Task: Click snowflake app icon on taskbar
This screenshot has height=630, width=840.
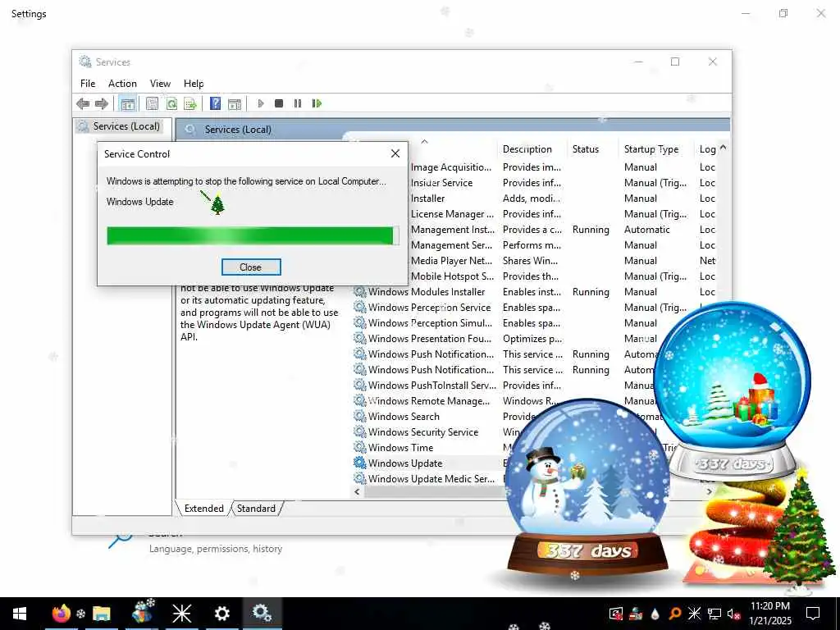Action: [181, 614]
